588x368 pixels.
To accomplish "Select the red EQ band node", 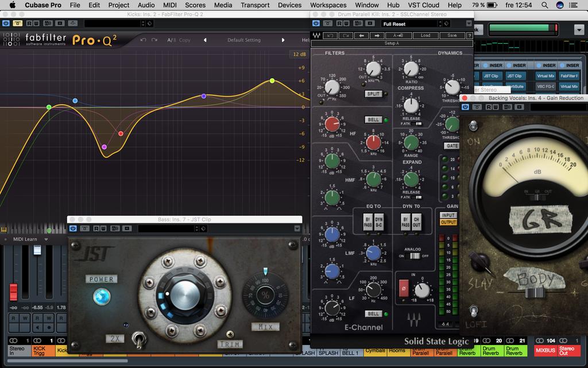I will click(x=121, y=133).
